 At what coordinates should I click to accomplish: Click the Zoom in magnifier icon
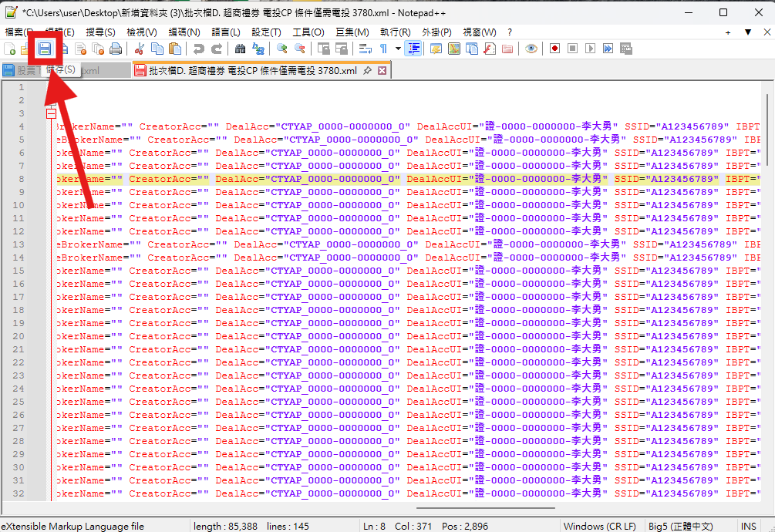click(282, 49)
